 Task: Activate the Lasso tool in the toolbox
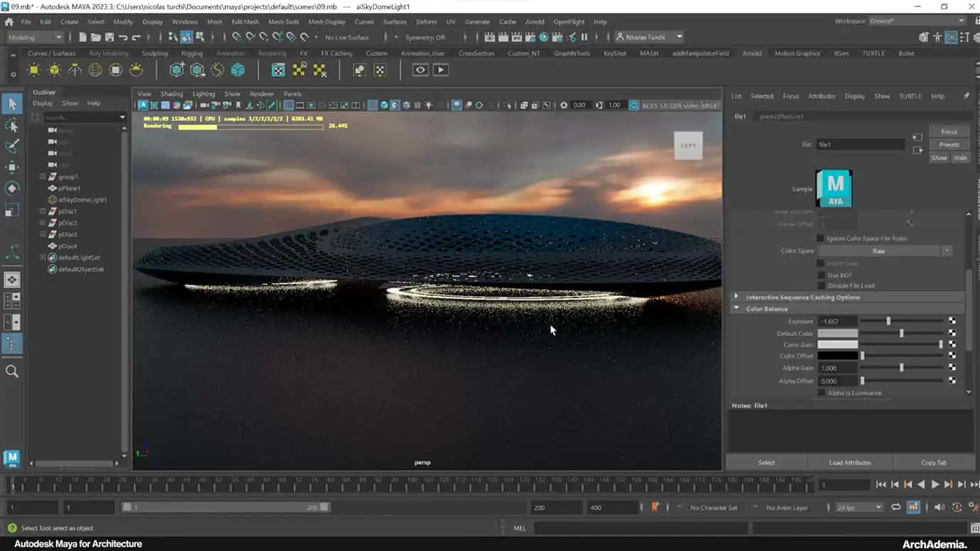click(11, 125)
